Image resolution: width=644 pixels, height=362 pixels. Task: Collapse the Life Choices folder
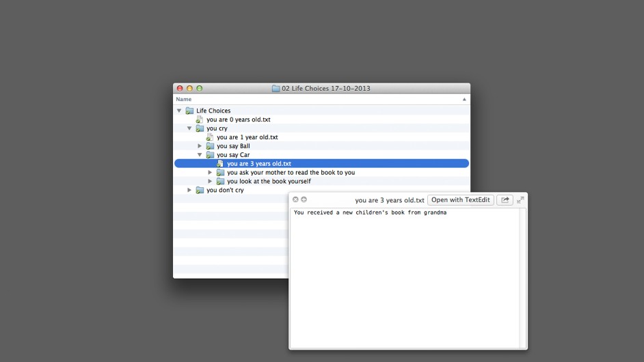tap(179, 111)
